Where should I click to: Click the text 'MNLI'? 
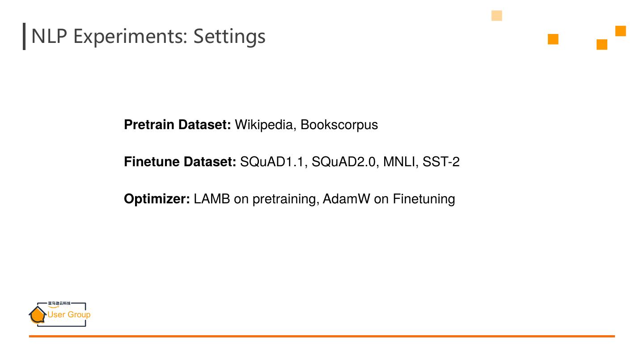tap(400, 162)
